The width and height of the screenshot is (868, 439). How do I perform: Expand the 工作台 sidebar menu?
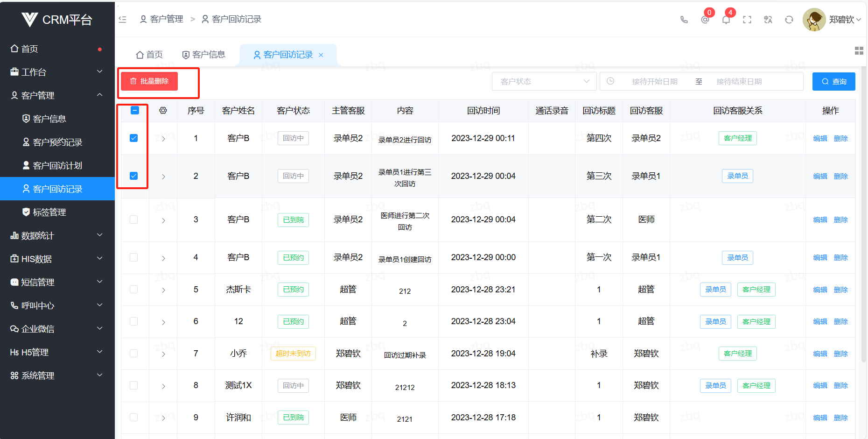[x=57, y=72]
